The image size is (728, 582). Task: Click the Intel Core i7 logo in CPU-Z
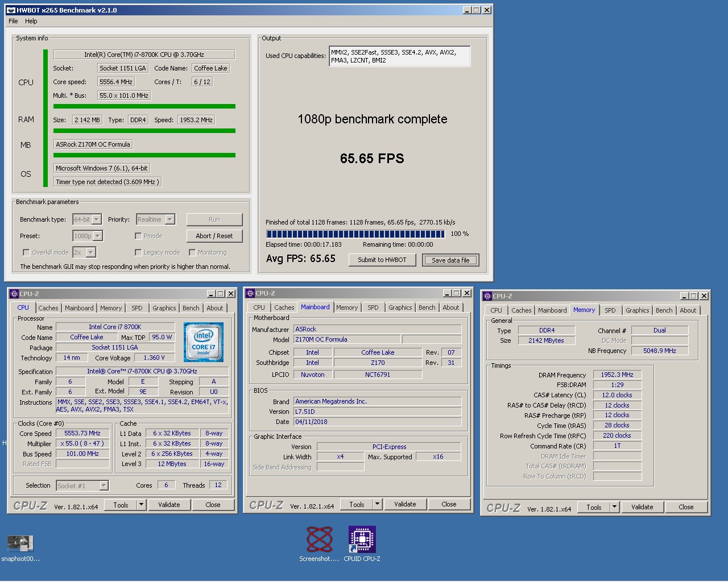(x=204, y=342)
